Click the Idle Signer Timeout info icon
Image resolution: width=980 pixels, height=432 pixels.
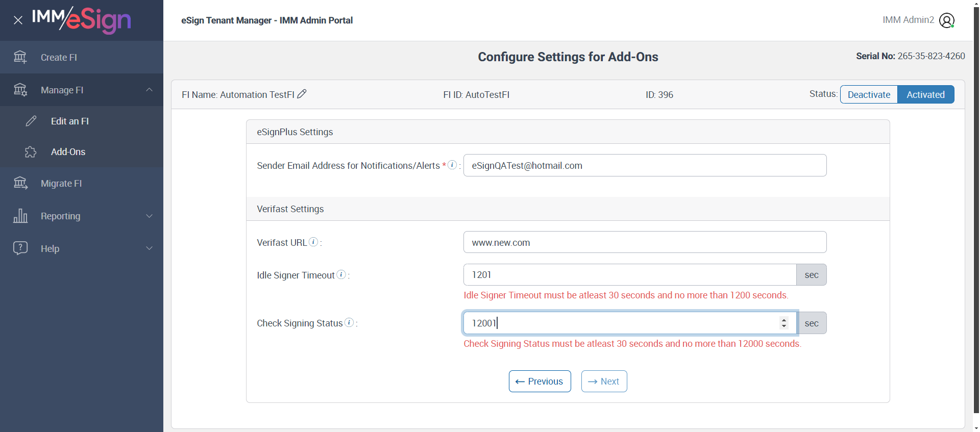tap(341, 274)
